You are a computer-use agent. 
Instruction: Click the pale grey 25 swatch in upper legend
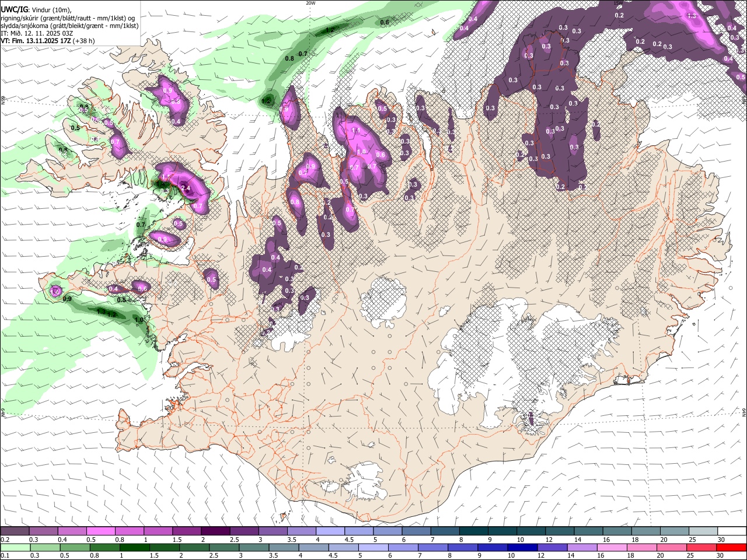(703, 531)
